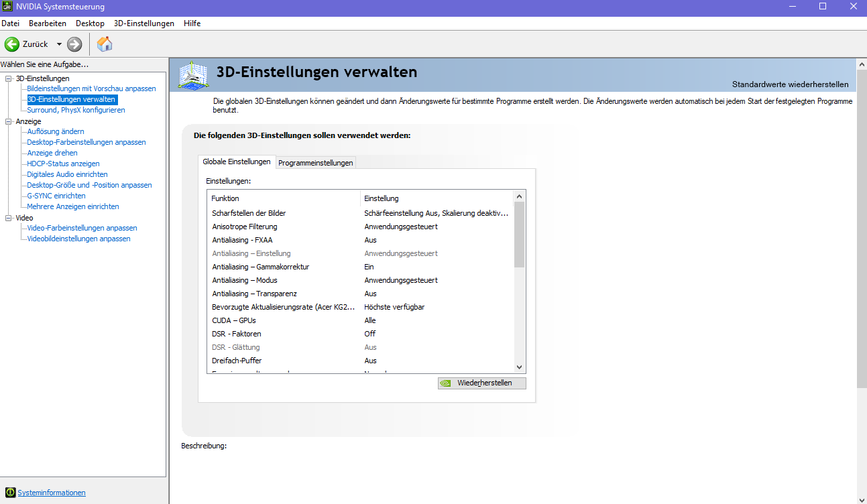Collapse the Video tree node

click(9, 218)
